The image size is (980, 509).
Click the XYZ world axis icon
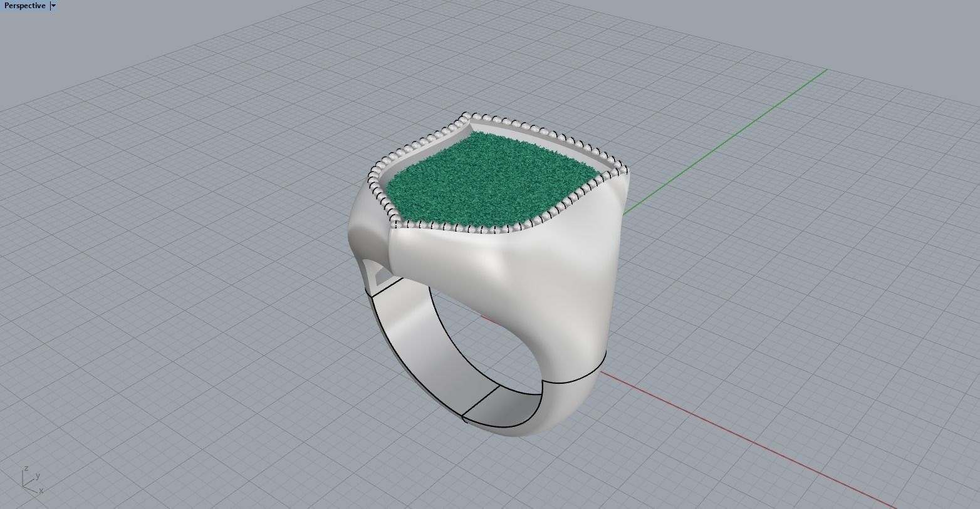coord(32,479)
